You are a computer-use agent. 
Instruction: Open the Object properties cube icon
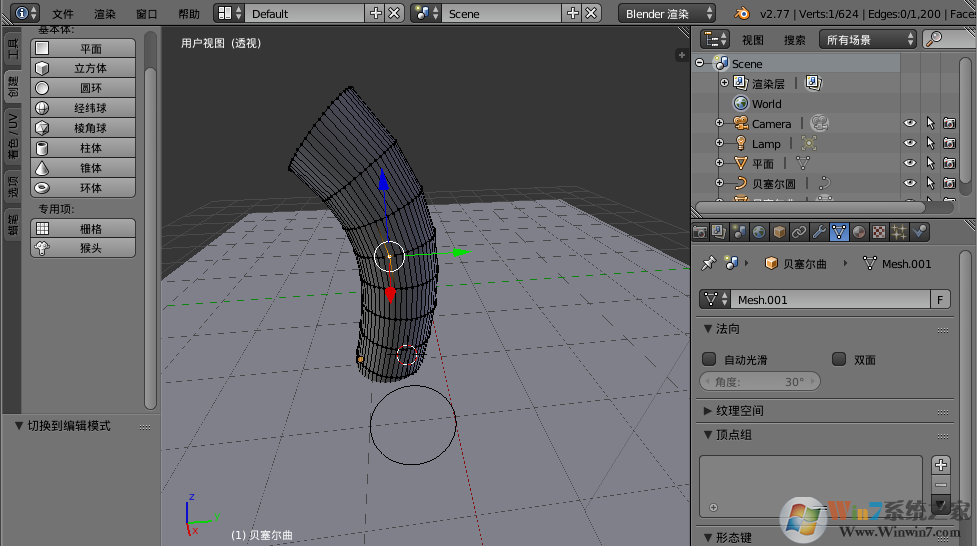[779, 232]
